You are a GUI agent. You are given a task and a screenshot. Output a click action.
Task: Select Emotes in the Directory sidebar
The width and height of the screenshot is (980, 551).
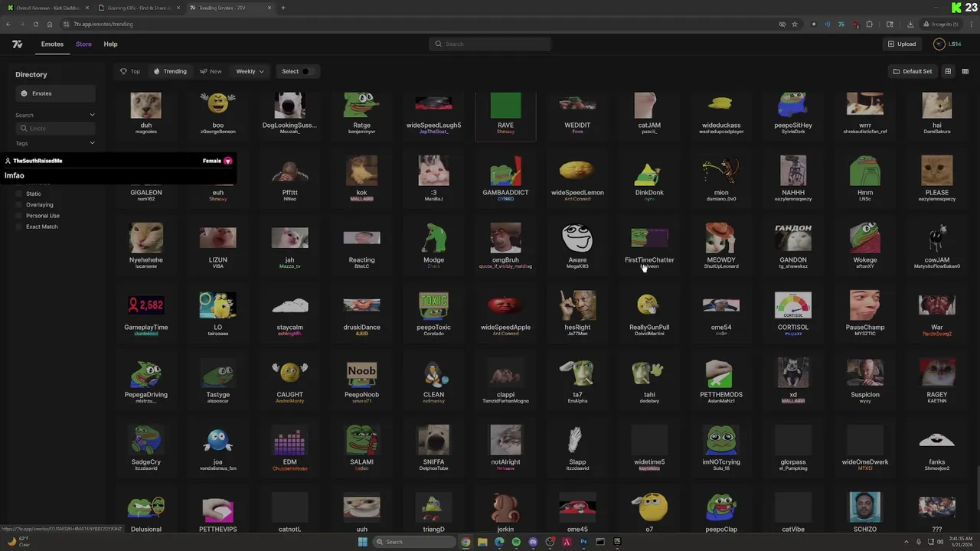pos(55,93)
